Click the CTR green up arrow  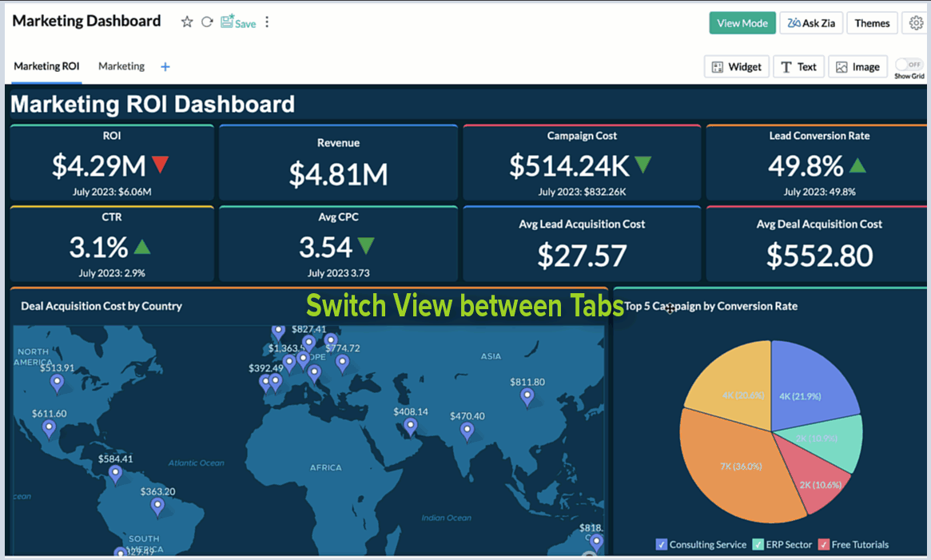pyautogui.click(x=142, y=246)
